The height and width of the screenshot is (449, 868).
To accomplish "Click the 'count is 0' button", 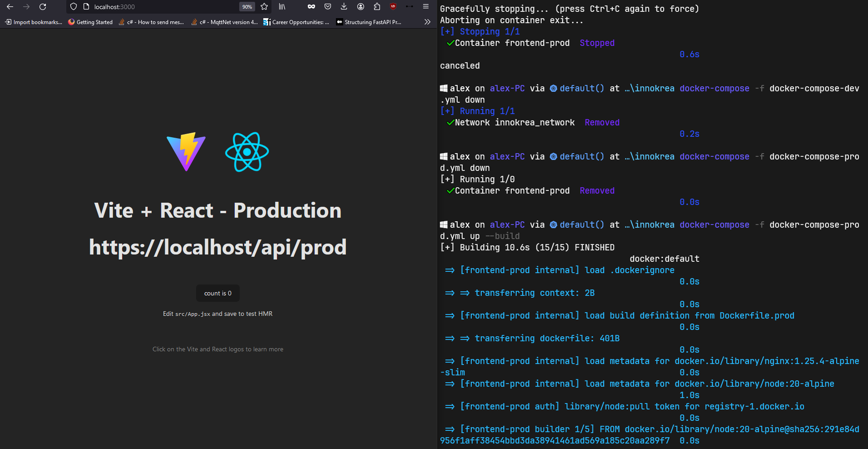I will 218,293.
